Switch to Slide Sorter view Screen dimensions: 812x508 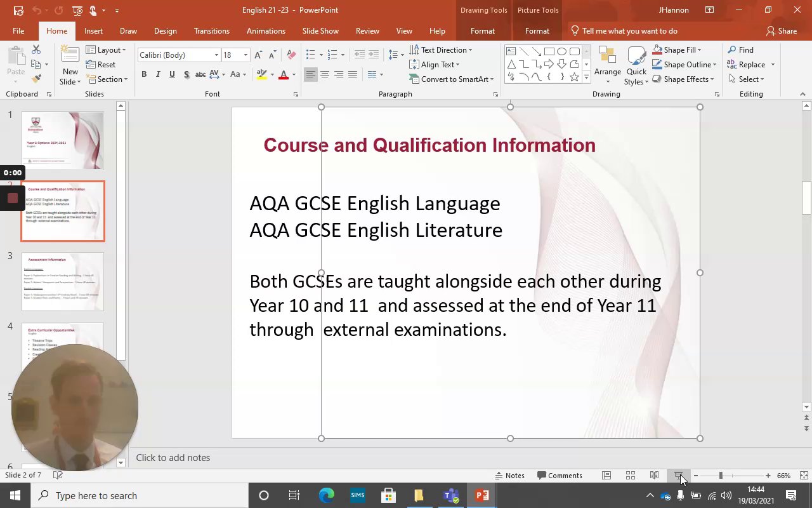pyautogui.click(x=631, y=476)
